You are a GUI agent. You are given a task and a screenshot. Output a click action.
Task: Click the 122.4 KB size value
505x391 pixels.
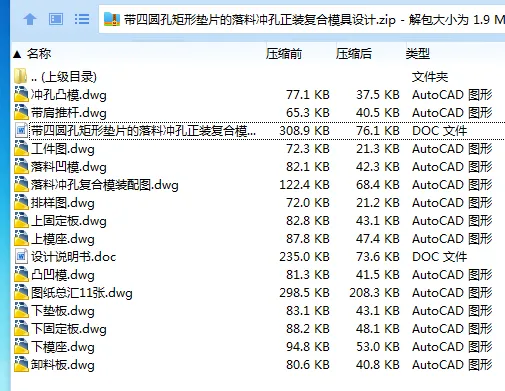pyautogui.click(x=304, y=185)
